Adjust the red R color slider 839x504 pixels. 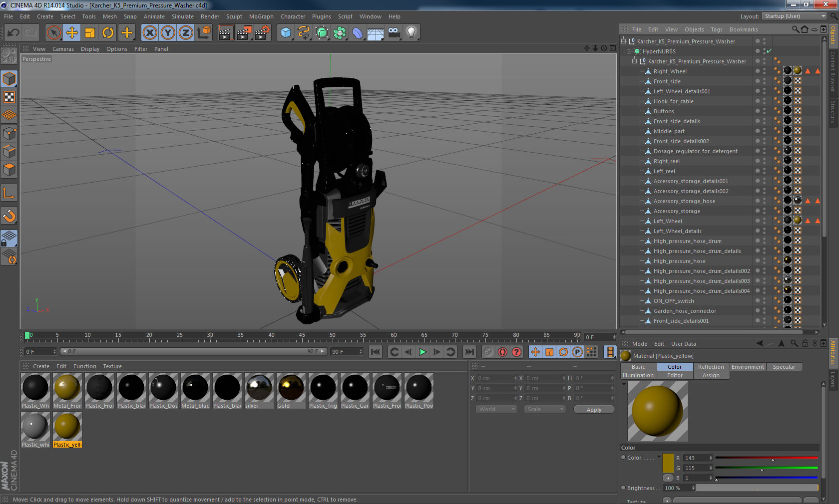pyautogui.click(x=767, y=458)
